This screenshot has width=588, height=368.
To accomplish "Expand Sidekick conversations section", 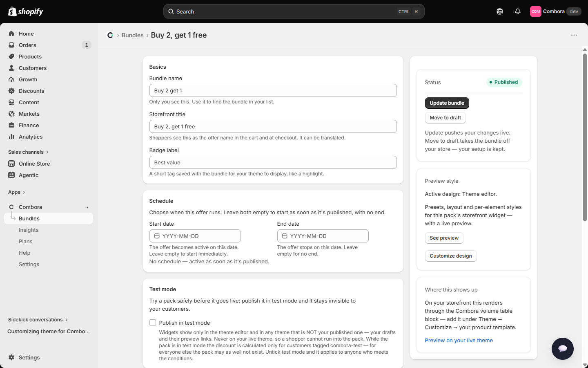I will click(x=38, y=320).
